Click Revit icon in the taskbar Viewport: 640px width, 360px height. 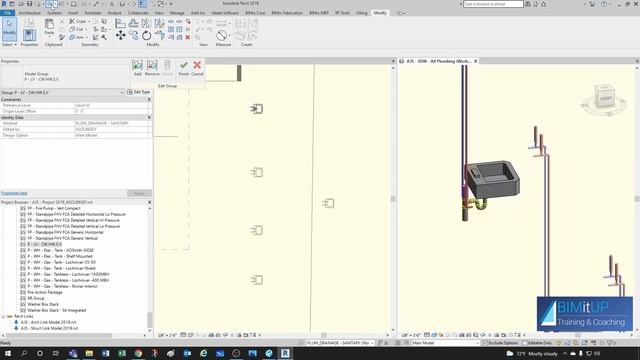tap(285, 353)
